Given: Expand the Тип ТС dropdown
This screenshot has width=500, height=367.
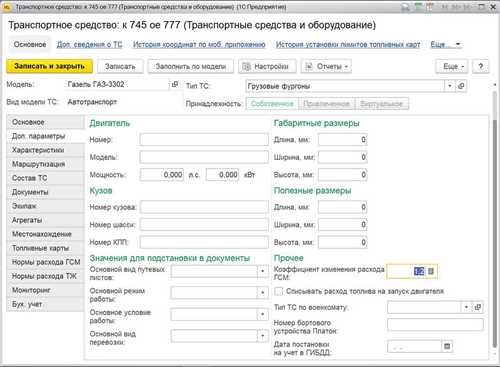Looking at the screenshot, I should click(450, 86).
